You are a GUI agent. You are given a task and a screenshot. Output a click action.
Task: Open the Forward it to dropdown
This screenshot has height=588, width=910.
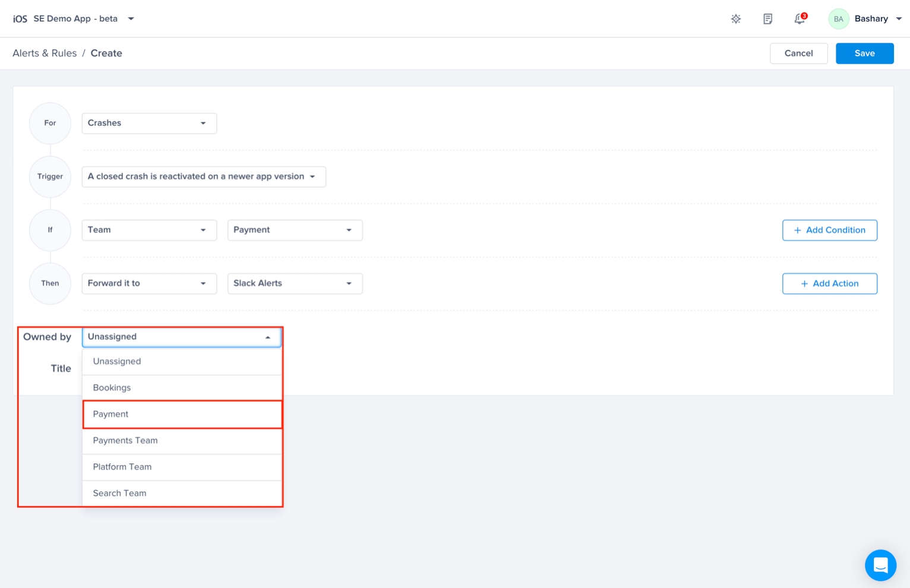click(x=149, y=283)
